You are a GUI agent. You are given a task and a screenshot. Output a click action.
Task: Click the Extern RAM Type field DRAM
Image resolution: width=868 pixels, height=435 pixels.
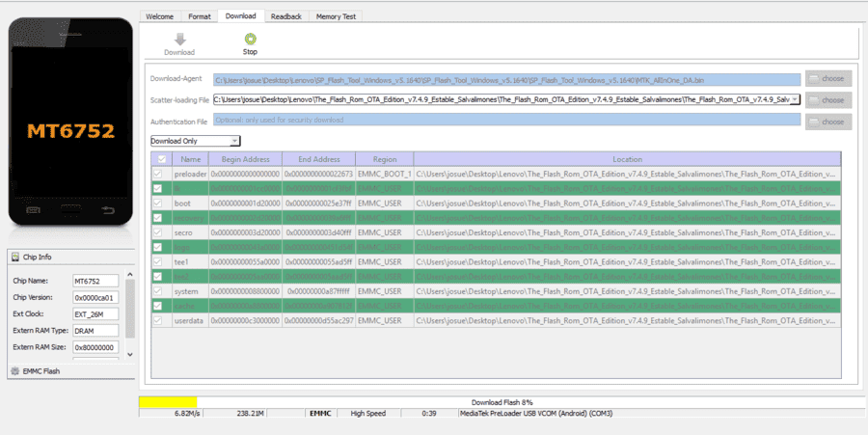(95, 331)
